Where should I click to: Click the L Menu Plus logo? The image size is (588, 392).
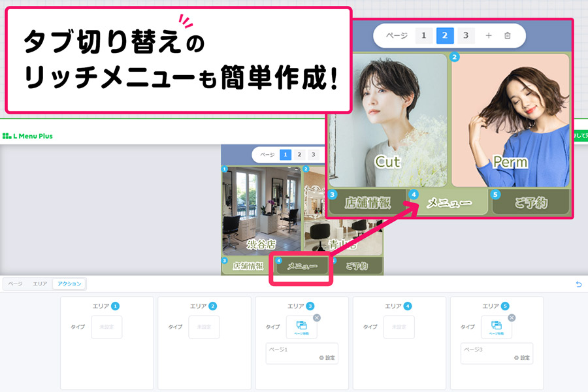(x=27, y=136)
